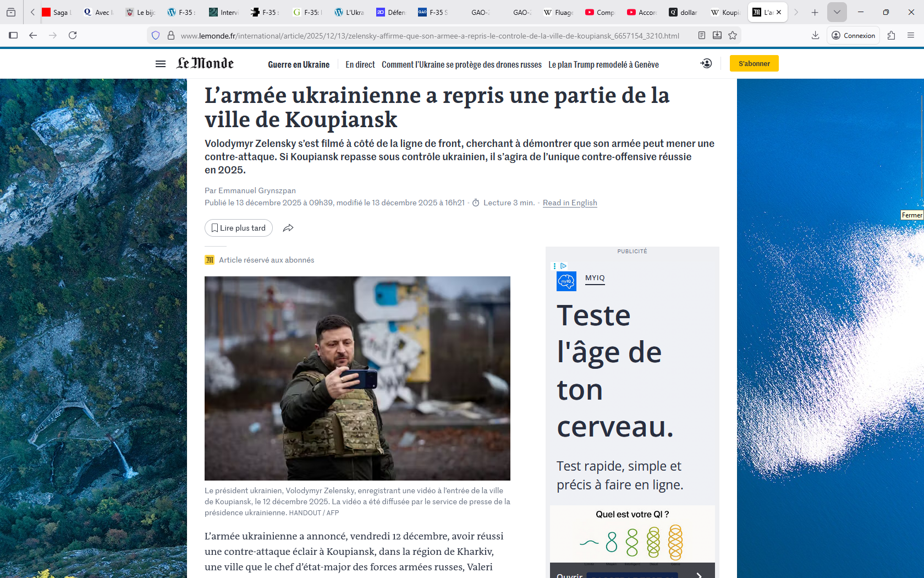Bookmark this page with star icon
924x578 pixels.
(733, 35)
